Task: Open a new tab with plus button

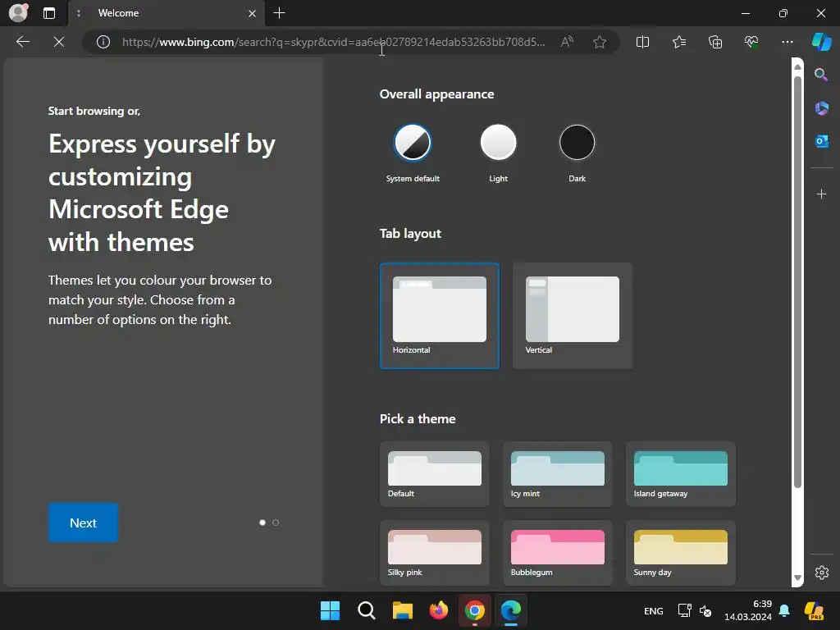Action: click(x=279, y=13)
